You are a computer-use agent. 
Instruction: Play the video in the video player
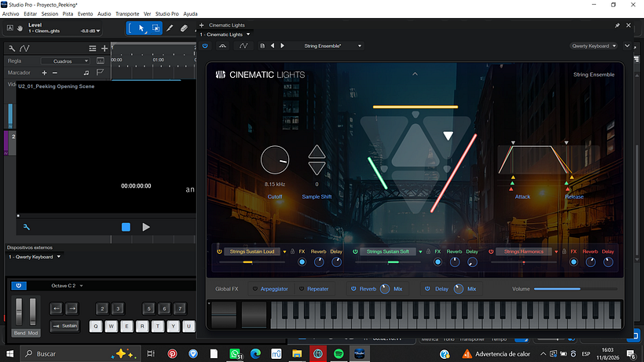[x=146, y=227]
